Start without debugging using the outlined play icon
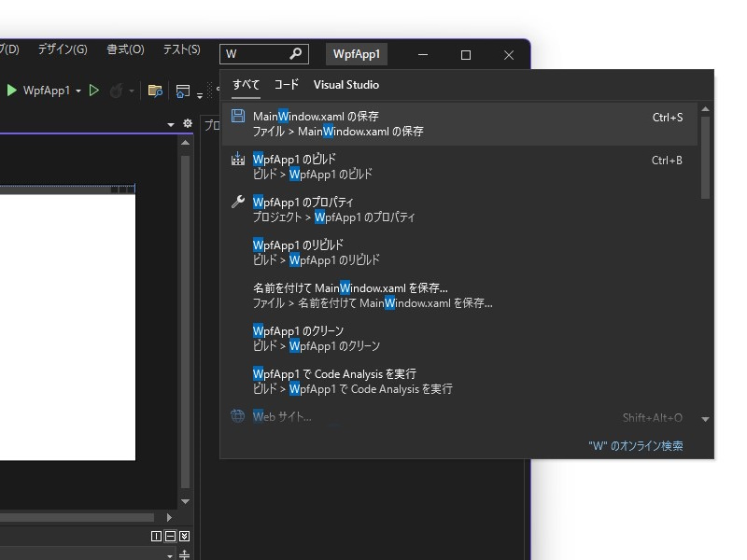This screenshot has height=560, width=747. pyautogui.click(x=94, y=91)
